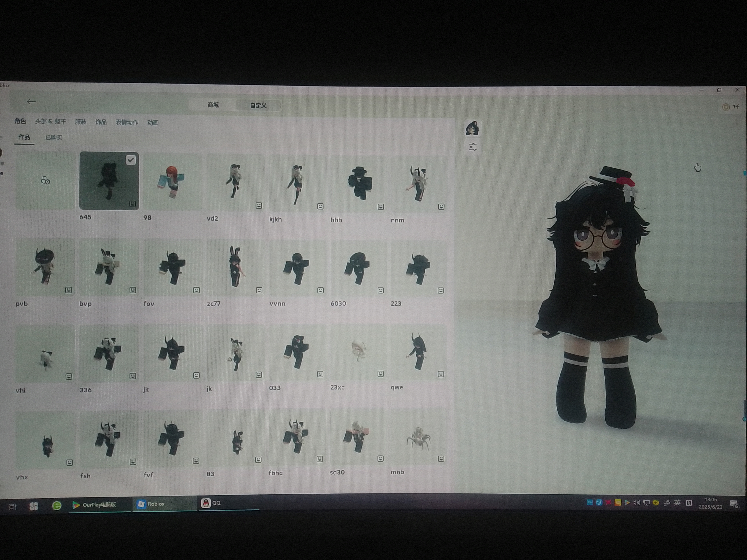Click the emote icon on 23xc outfit
Image resolution: width=747 pixels, height=560 pixels.
tap(381, 374)
